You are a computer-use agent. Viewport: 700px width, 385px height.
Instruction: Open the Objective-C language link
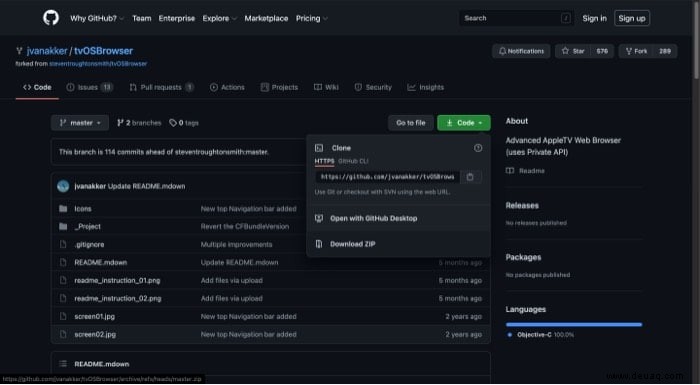[541, 335]
